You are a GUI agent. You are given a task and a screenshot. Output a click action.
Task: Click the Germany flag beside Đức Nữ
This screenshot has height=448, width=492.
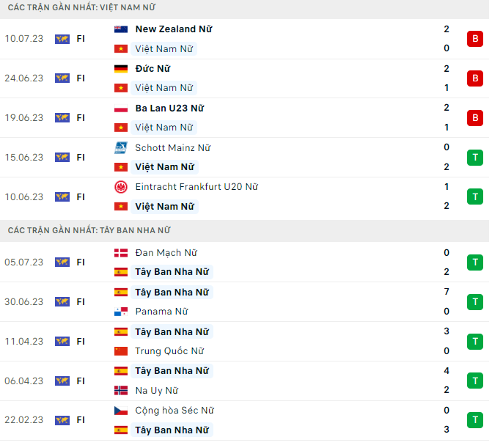pos(121,69)
